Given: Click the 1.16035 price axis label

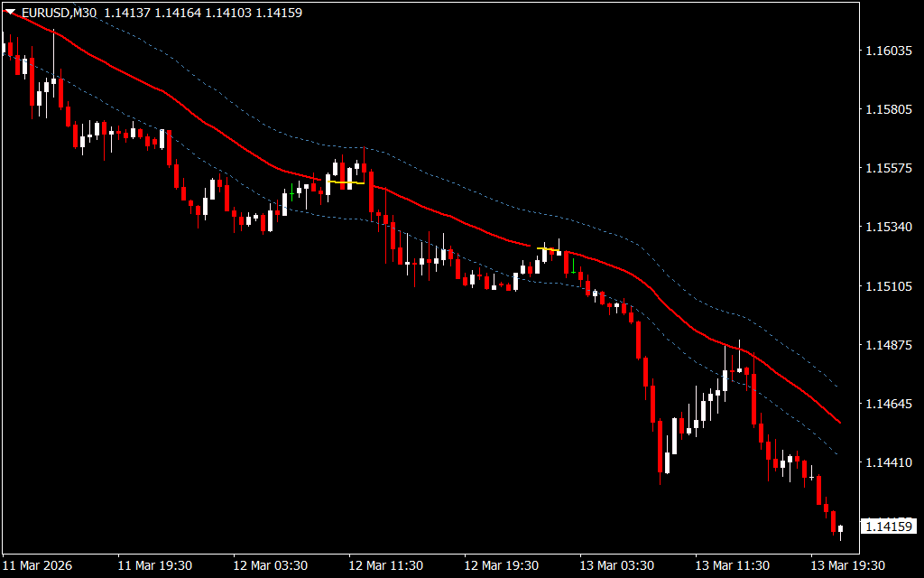Looking at the screenshot, I should coord(888,51).
